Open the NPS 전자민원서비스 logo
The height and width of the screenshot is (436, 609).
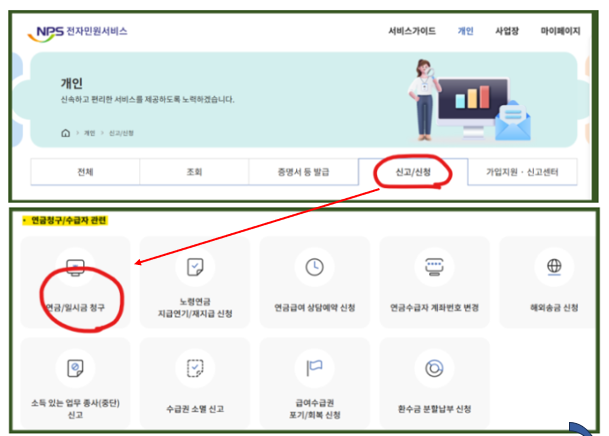[77, 33]
